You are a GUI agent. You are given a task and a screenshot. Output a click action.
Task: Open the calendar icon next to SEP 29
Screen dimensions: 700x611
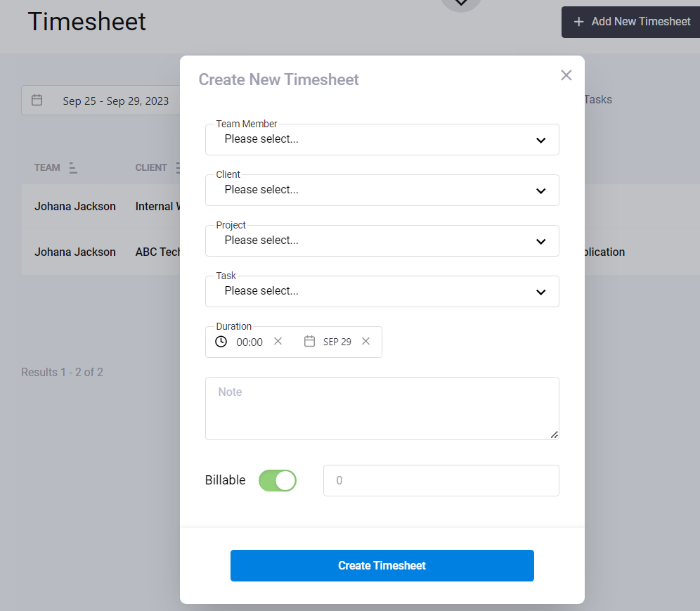[x=309, y=341]
